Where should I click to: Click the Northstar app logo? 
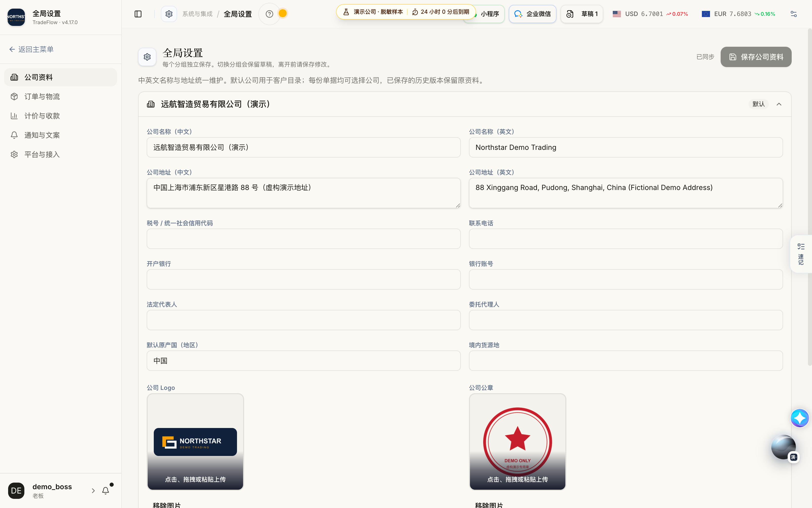click(x=16, y=18)
